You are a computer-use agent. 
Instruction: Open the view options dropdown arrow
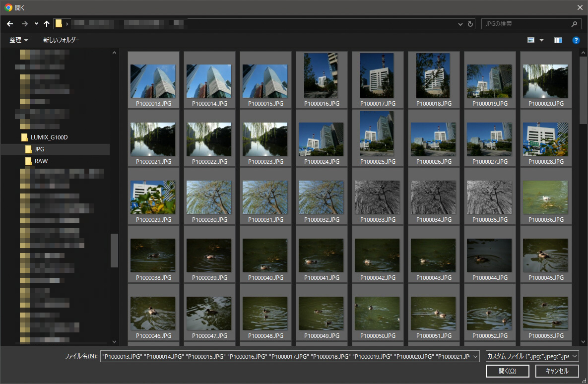[x=541, y=40]
